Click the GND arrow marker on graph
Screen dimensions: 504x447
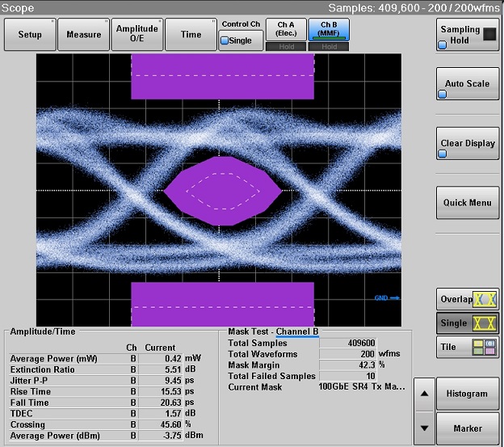[387, 297]
